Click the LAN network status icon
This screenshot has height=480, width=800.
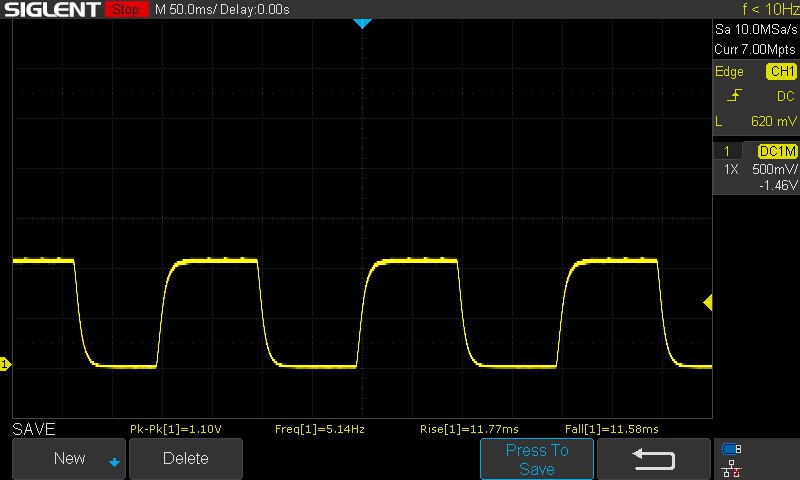(x=732, y=468)
